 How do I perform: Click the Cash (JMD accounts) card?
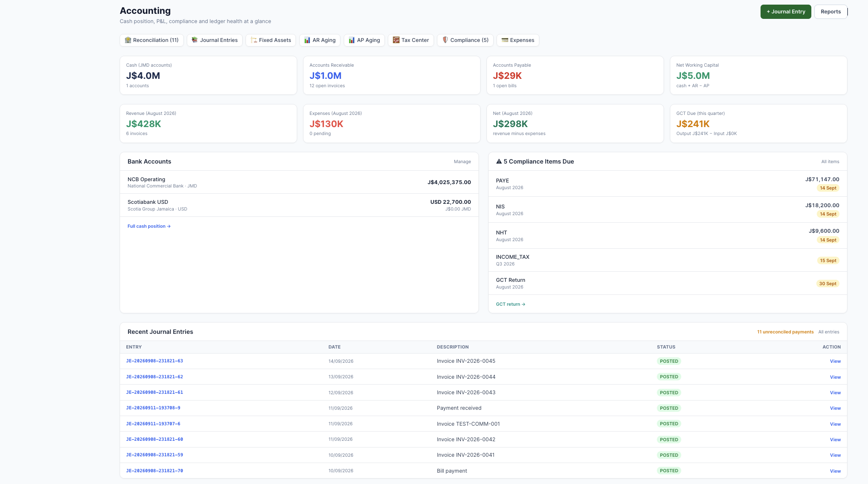click(x=208, y=75)
